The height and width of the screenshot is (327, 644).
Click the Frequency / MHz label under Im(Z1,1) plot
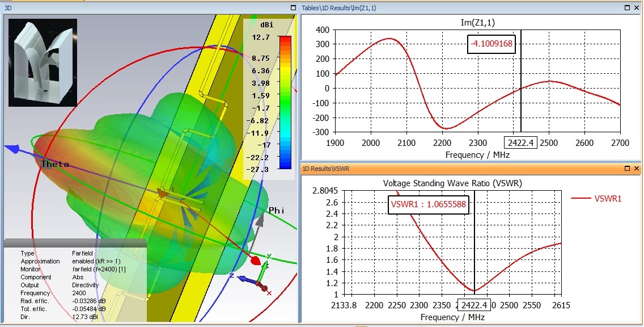coord(477,155)
